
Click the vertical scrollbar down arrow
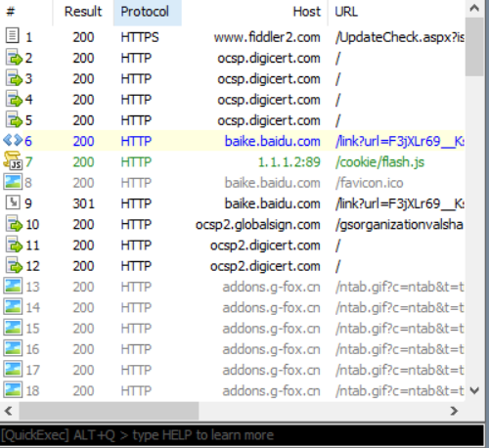click(474, 390)
